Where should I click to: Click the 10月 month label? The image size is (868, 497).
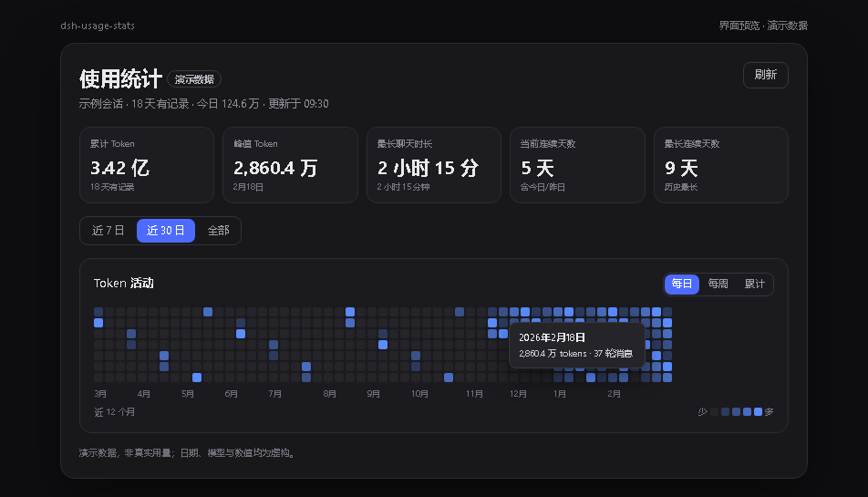pos(419,394)
